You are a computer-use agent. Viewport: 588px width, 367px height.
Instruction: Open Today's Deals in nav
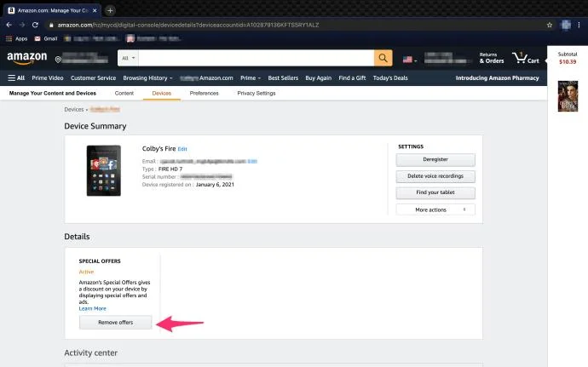(390, 78)
